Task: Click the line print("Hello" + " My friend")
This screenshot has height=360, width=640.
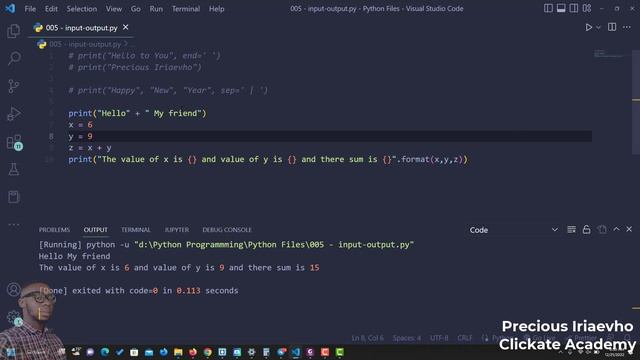Action: click(x=138, y=113)
